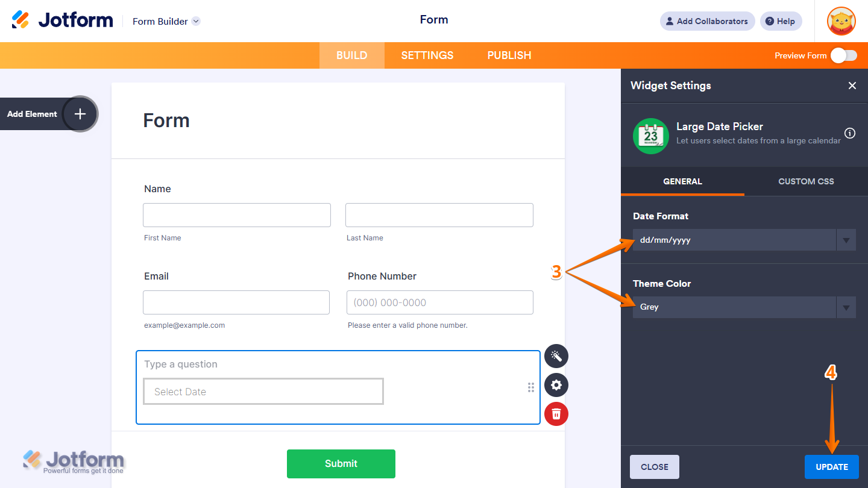View widget info via the info icon
868x488 pixels.
pos(850,133)
